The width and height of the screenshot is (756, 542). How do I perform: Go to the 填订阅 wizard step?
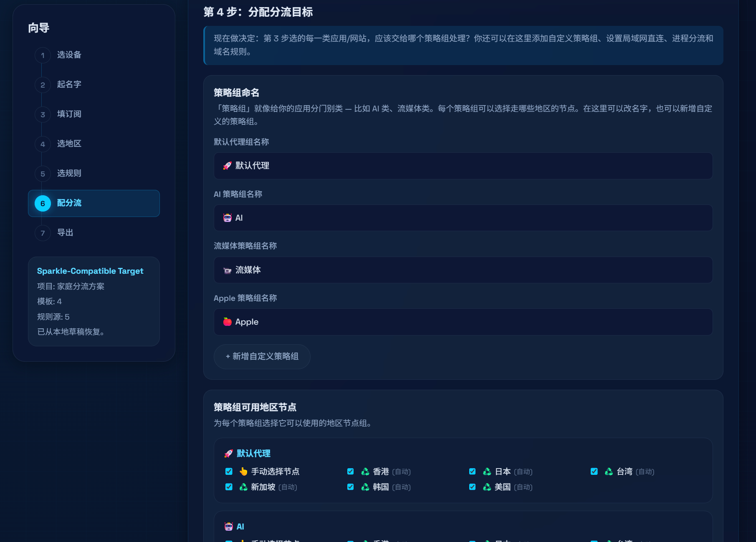pos(69,114)
